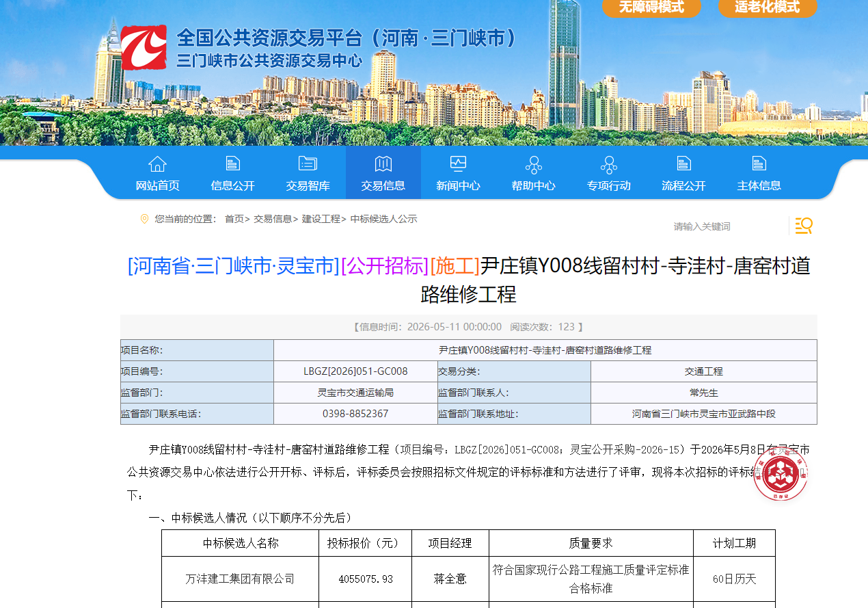Click the network icon above 专项行动
The width and height of the screenshot is (868, 608).
609,164
